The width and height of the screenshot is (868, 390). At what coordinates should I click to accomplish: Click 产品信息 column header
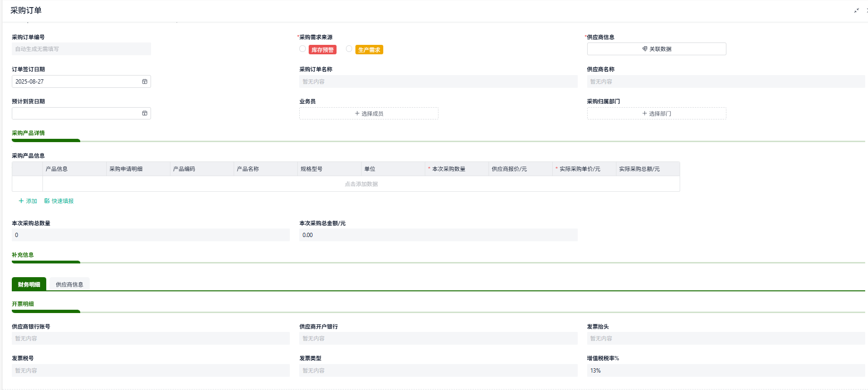point(75,169)
